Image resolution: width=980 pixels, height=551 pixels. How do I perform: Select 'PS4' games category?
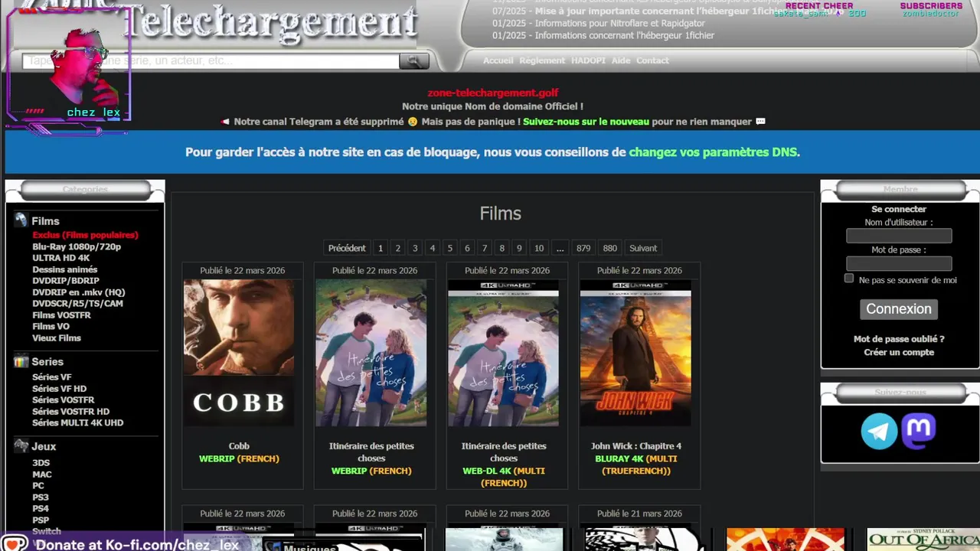pyautogui.click(x=41, y=509)
